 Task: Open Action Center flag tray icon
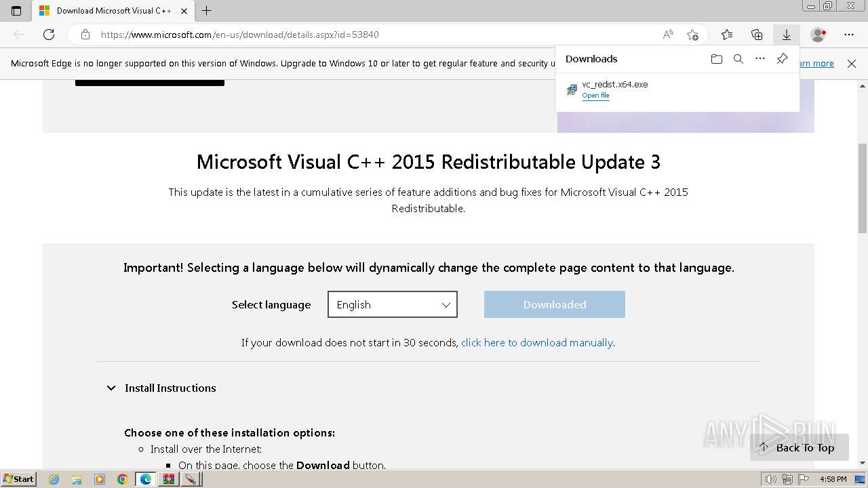pyautogui.click(x=804, y=479)
